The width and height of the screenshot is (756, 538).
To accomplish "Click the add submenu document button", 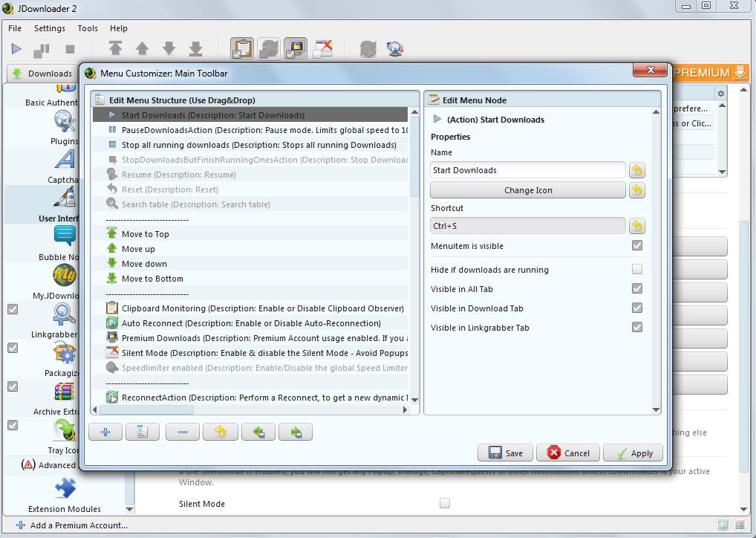I will coord(143,432).
